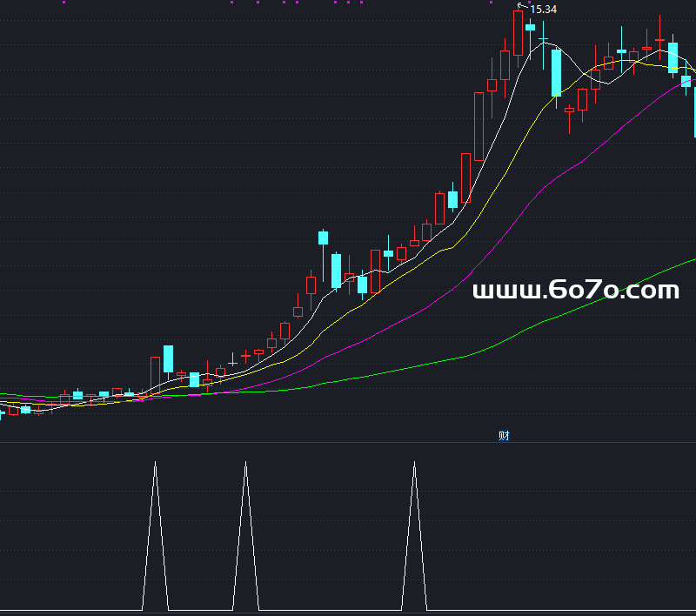The height and width of the screenshot is (616, 696).
Task: Select the leftmost indicator spike peak
Action: point(156,464)
